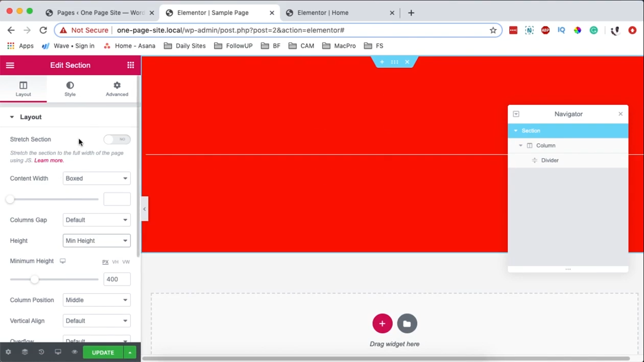Toggle Stretch Section switch
This screenshot has height=362, width=644.
tap(117, 140)
